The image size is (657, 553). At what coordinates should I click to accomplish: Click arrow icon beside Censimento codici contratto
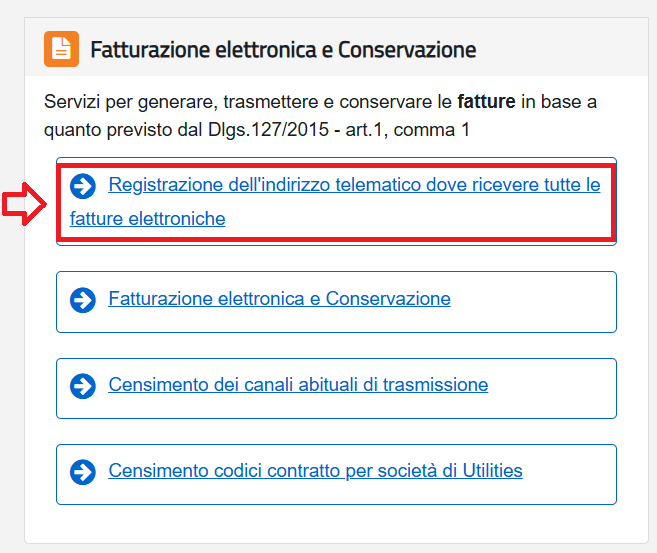pyautogui.click(x=83, y=471)
